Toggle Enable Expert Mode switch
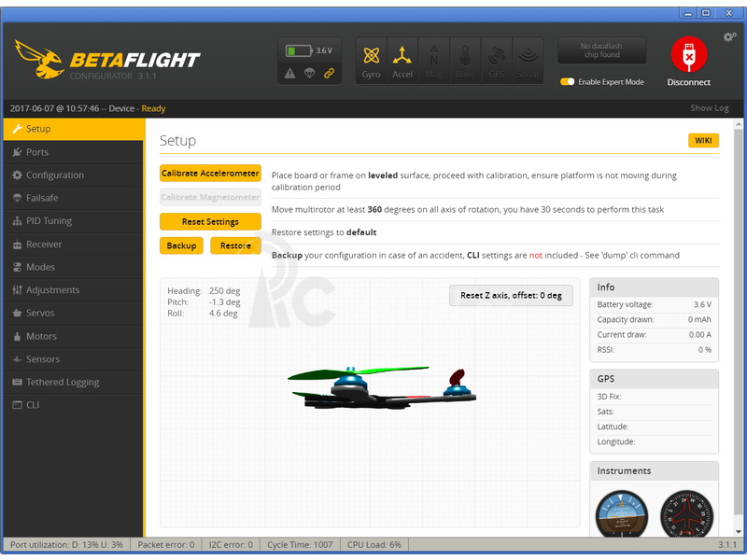Screen dimensions: 747x560 [568, 82]
